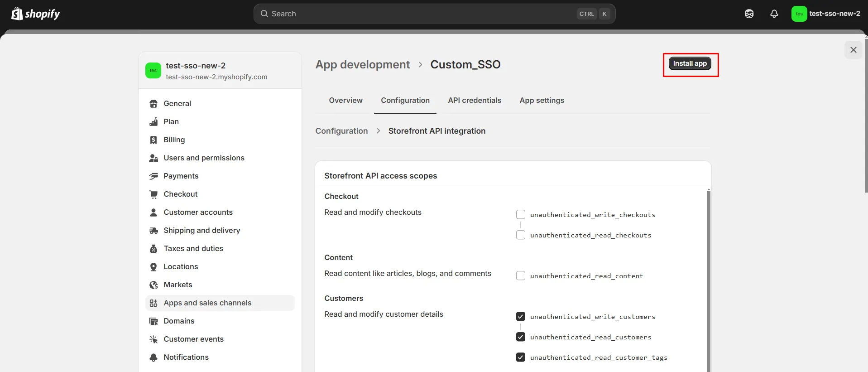Switch to API credentials tab

pyautogui.click(x=475, y=100)
